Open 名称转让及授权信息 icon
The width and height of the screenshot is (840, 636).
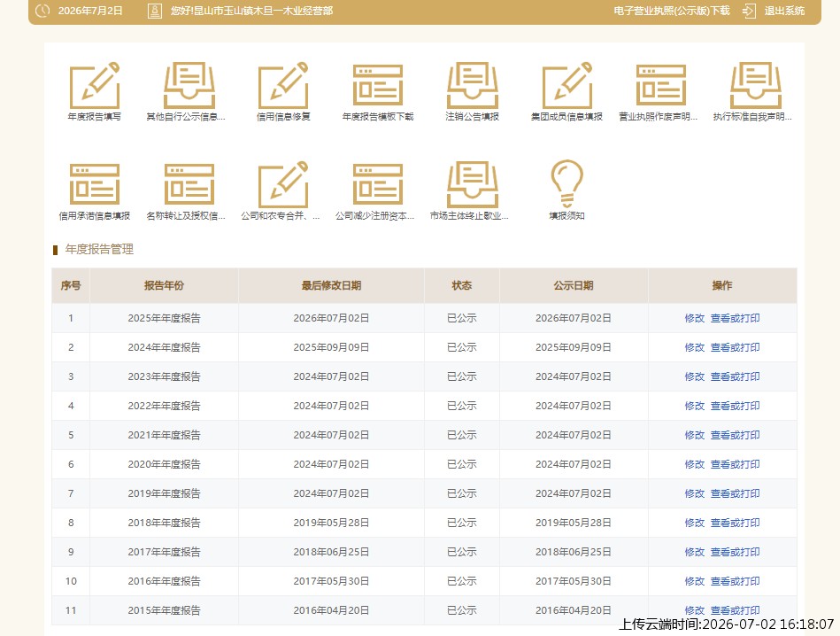[x=189, y=184]
